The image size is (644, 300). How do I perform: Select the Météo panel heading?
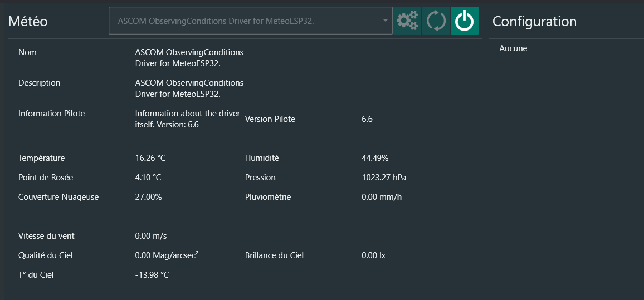point(28,21)
